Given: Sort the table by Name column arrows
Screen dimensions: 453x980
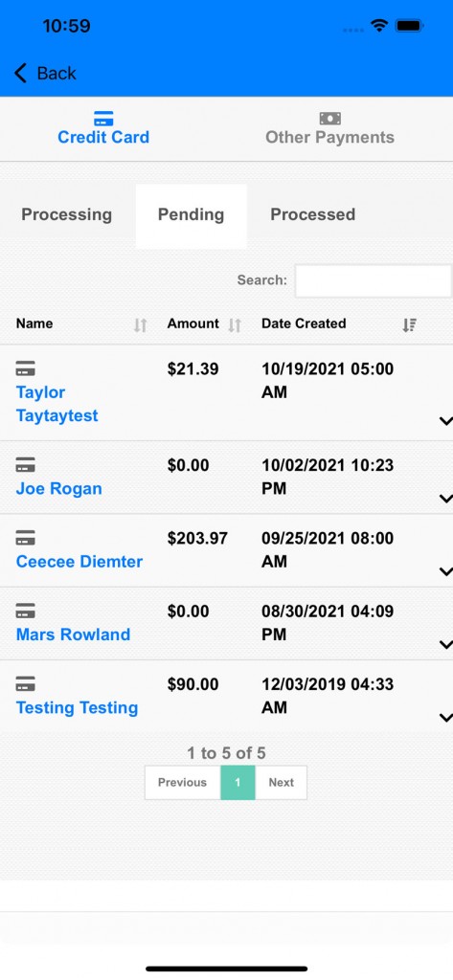Looking at the screenshot, I should tap(140, 325).
